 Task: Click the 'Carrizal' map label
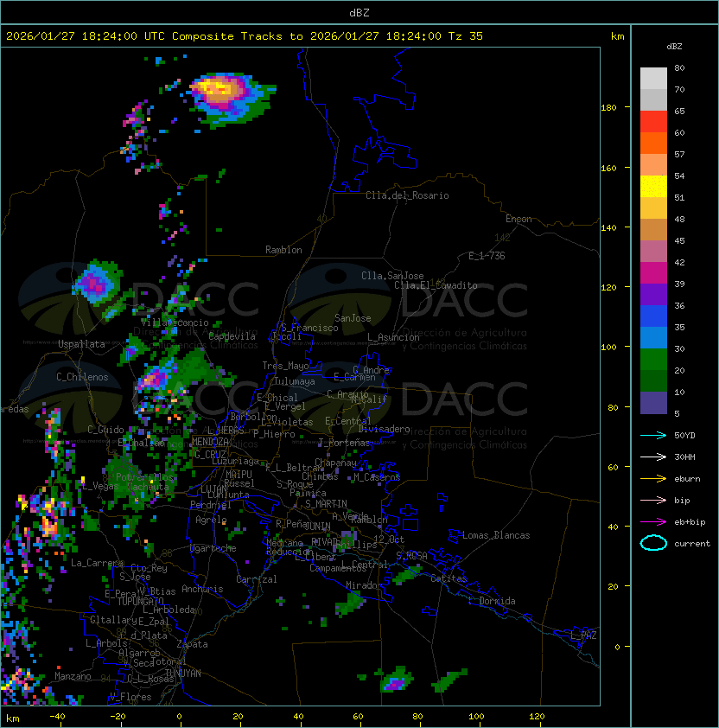coord(257,579)
